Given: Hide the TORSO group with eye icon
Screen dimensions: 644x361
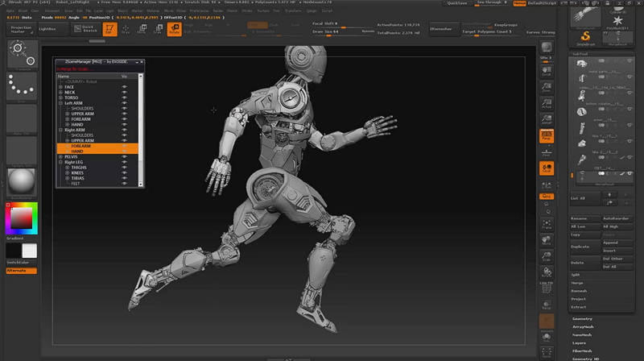Looking at the screenshot, I should click(x=125, y=98).
